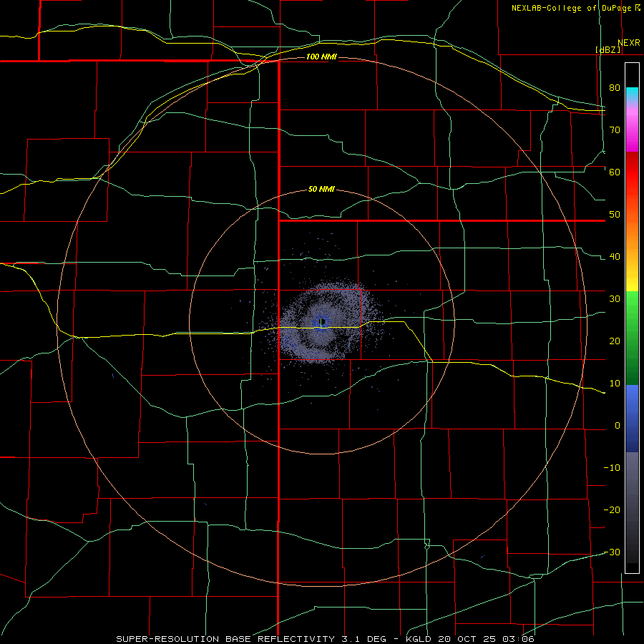The image size is (644, 644).
Task: Click the 50 dBZ scale value
Action: point(615,215)
